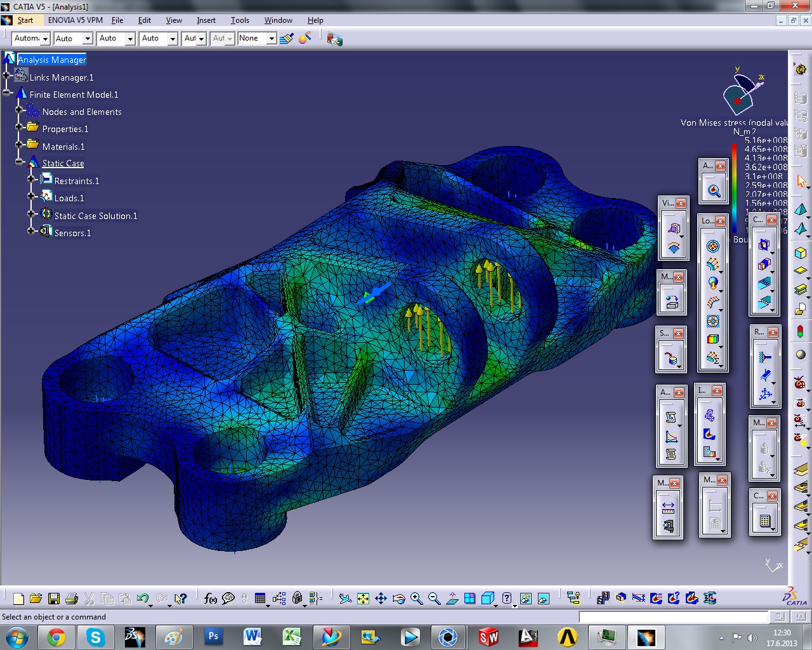Viewport: 812px width, 650px height.
Task: Open the Design Table tool
Action: pyautogui.click(x=260, y=599)
